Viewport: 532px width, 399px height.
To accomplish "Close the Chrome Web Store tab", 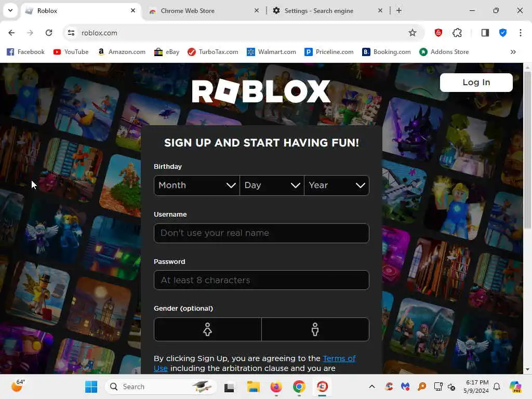I will coord(257,10).
